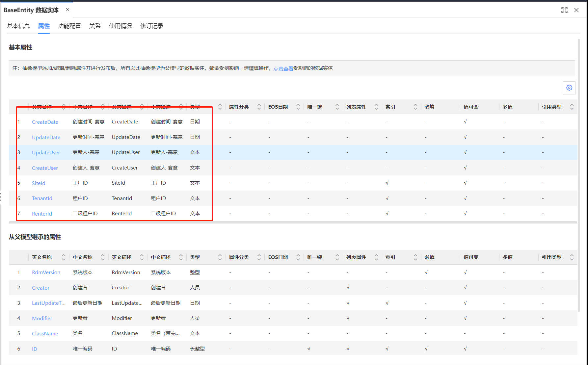The image size is (588, 365).
Task: Close the BaseEntity 数据实体 tab
Action: tap(67, 10)
